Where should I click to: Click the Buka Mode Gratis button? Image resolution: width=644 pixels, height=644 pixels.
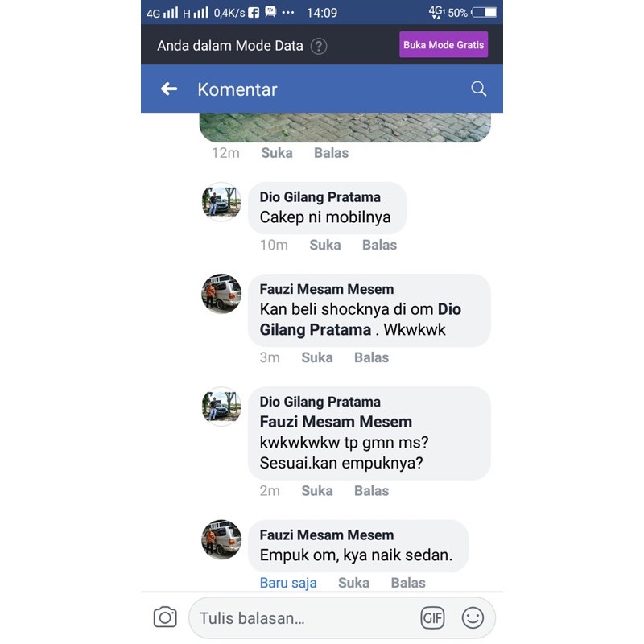tap(444, 45)
